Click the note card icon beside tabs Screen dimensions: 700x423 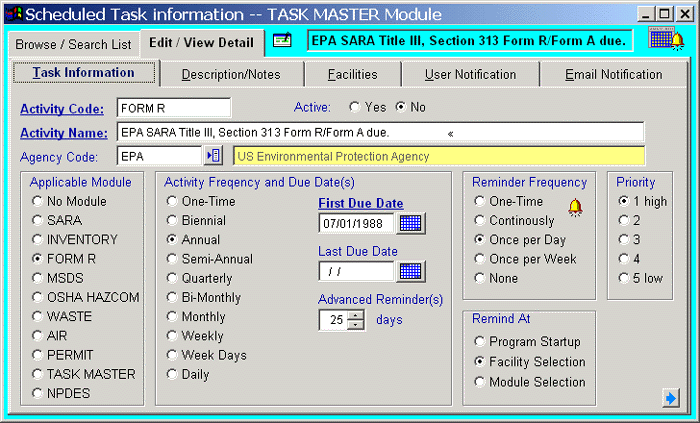tap(283, 41)
